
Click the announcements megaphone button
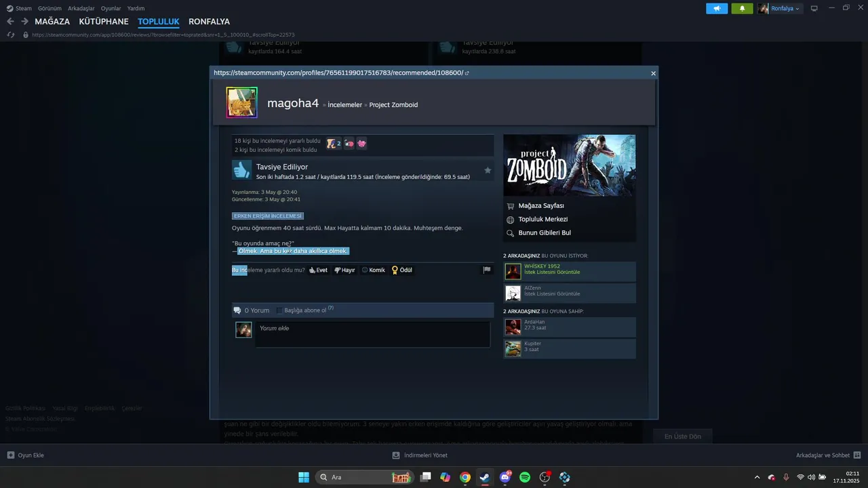pyautogui.click(x=717, y=8)
